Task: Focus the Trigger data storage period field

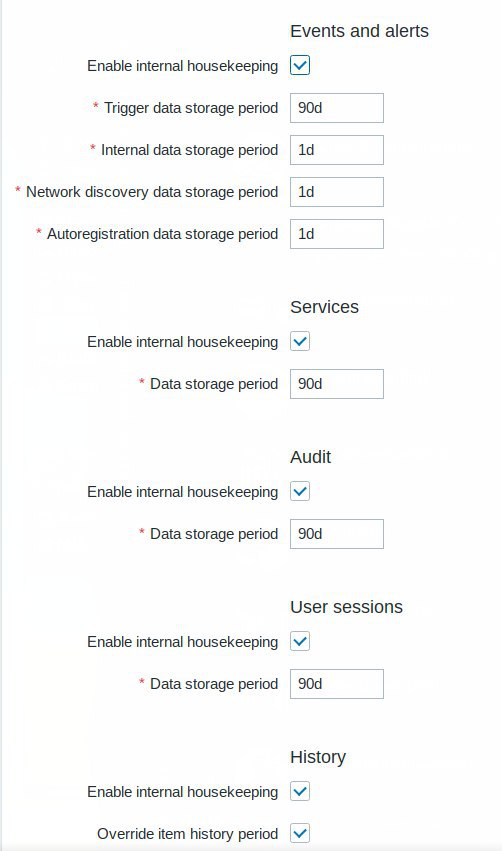Action: [x=336, y=108]
